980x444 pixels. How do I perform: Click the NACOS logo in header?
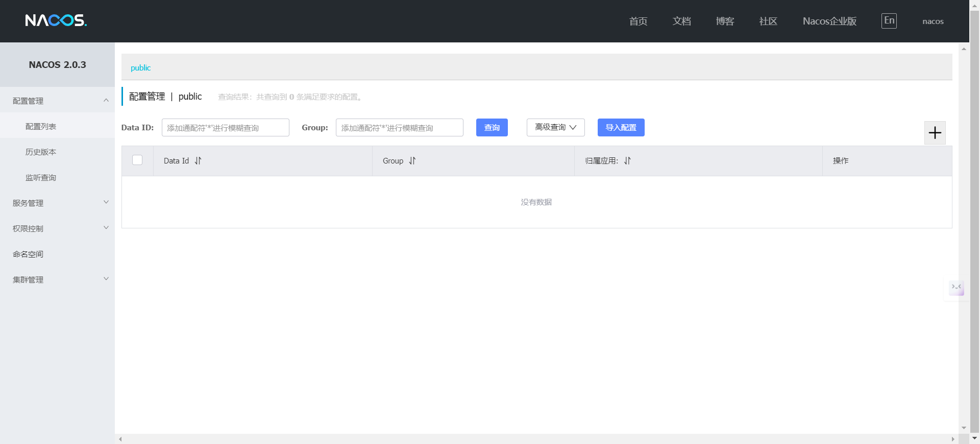click(56, 20)
